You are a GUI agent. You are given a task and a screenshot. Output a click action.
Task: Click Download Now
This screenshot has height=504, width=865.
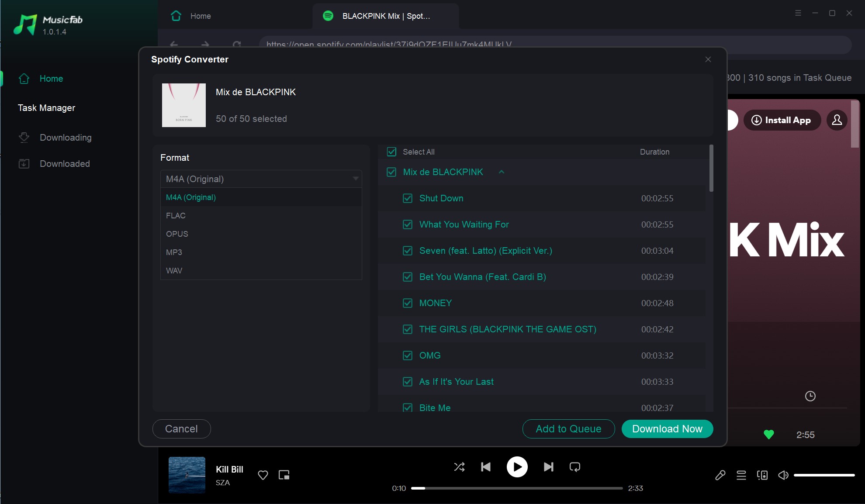tap(667, 429)
